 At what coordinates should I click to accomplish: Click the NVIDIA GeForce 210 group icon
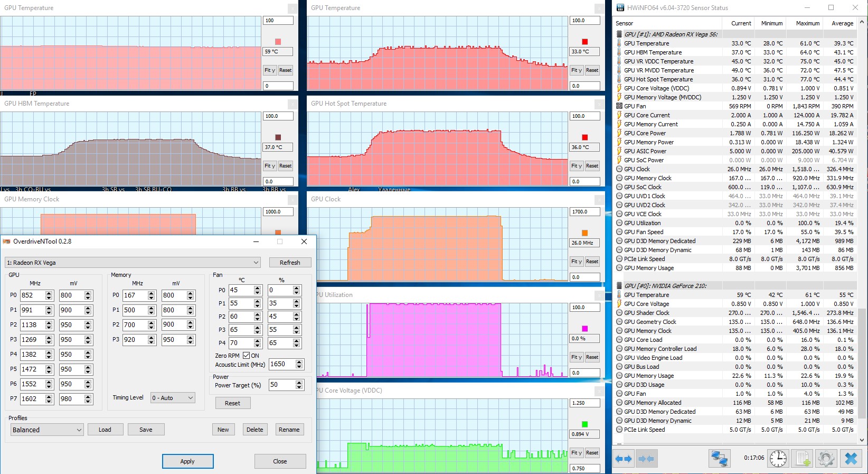tap(619, 286)
